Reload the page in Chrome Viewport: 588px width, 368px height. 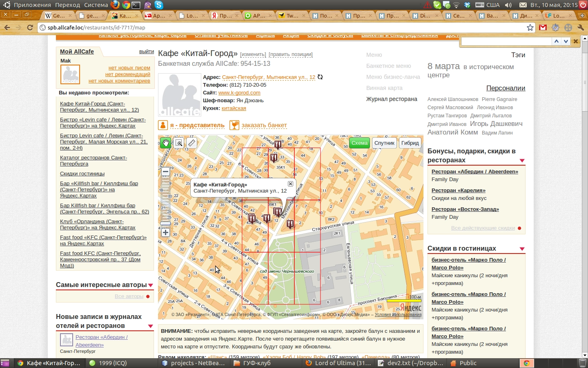pos(30,27)
